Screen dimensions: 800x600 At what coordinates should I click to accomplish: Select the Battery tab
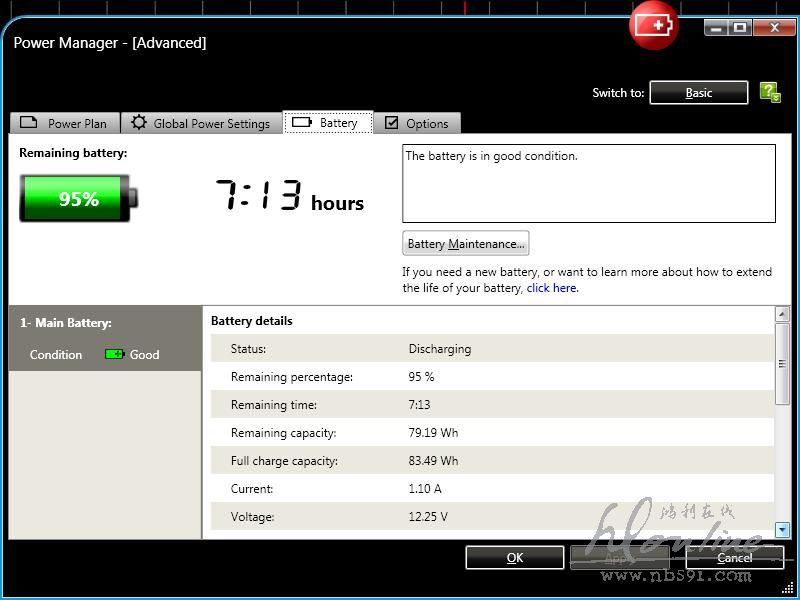pyautogui.click(x=328, y=123)
